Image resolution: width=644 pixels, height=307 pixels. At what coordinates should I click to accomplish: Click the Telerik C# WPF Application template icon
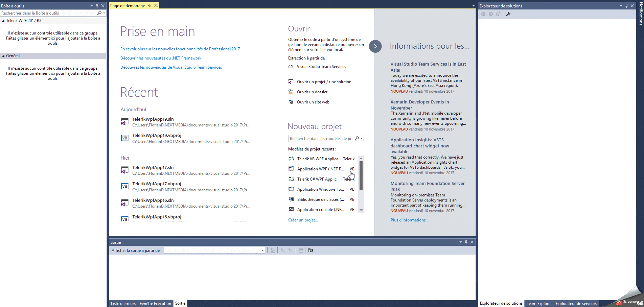(291, 179)
